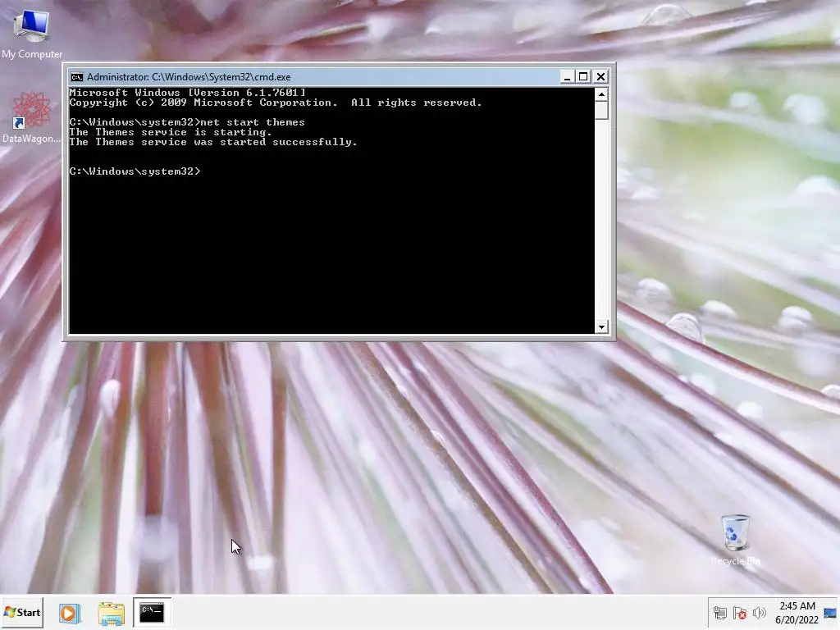Select the DataWagon desktop shortcut

[31, 118]
